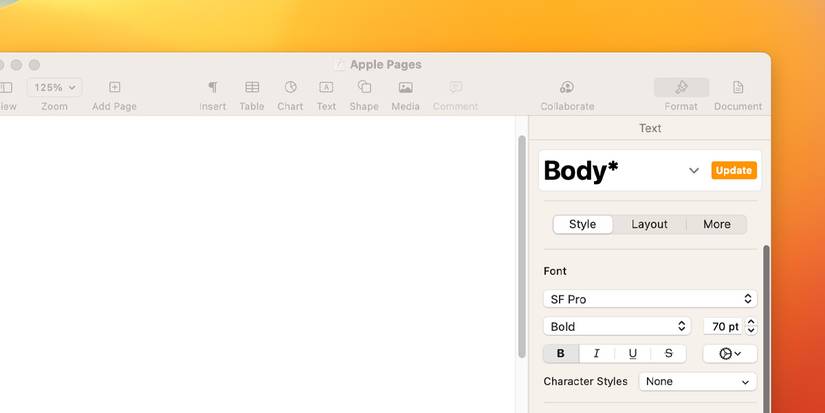Add a Chart using toolbar icon
The image size is (825, 413).
pyautogui.click(x=290, y=87)
